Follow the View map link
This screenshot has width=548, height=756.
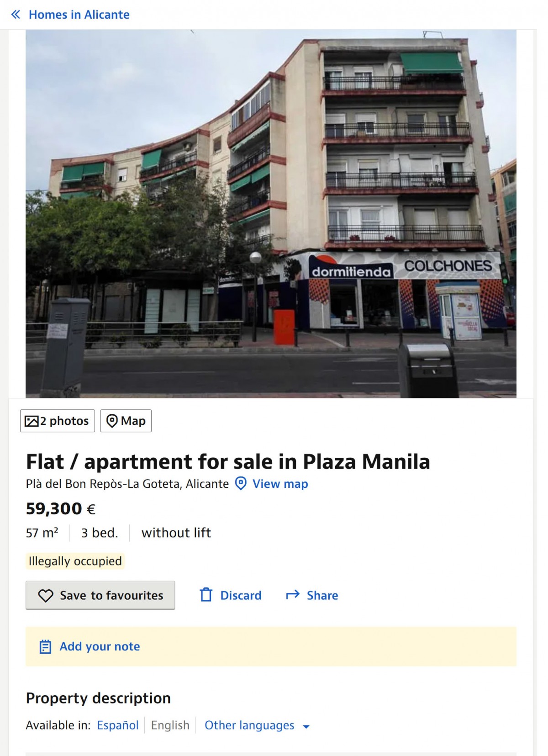click(x=280, y=484)
